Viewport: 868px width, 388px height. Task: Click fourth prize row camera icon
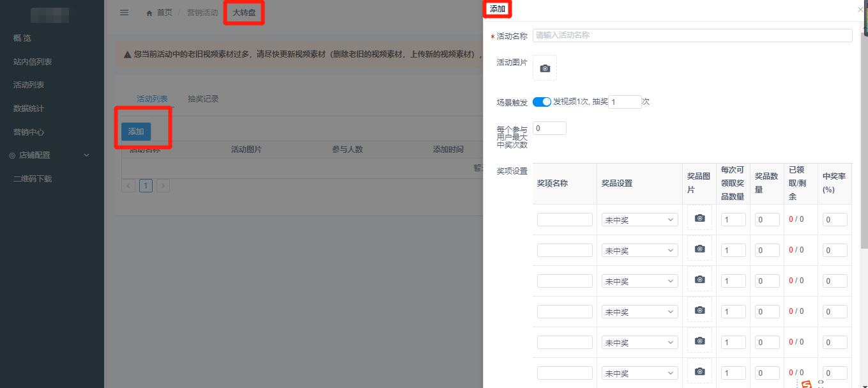pyautogui.click(x=699, y=311)
